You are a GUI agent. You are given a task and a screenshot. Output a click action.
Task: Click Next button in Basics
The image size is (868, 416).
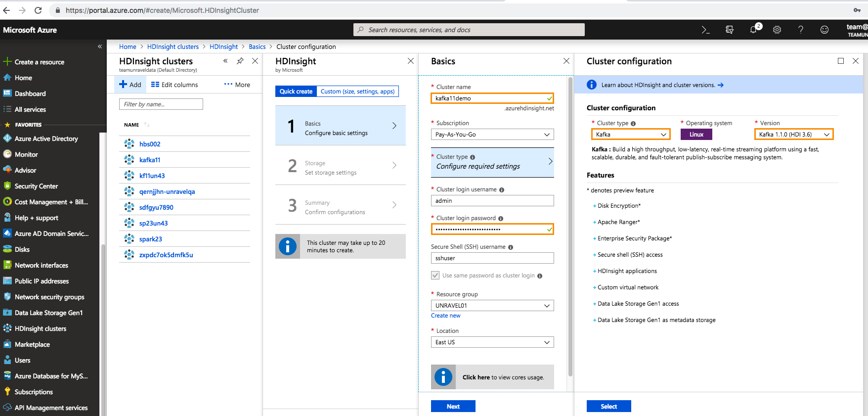[453, 406]
